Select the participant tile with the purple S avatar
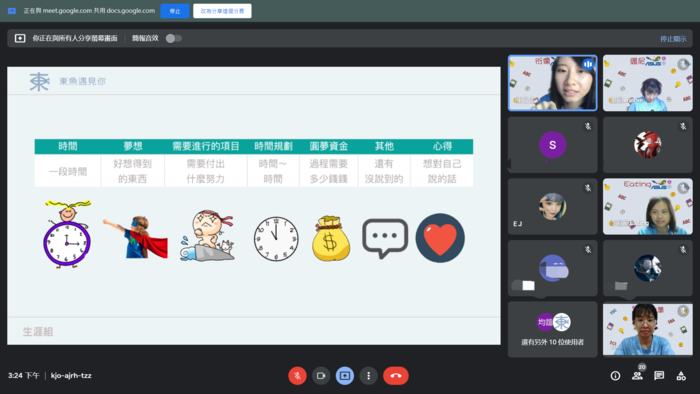 click(553, 145)
